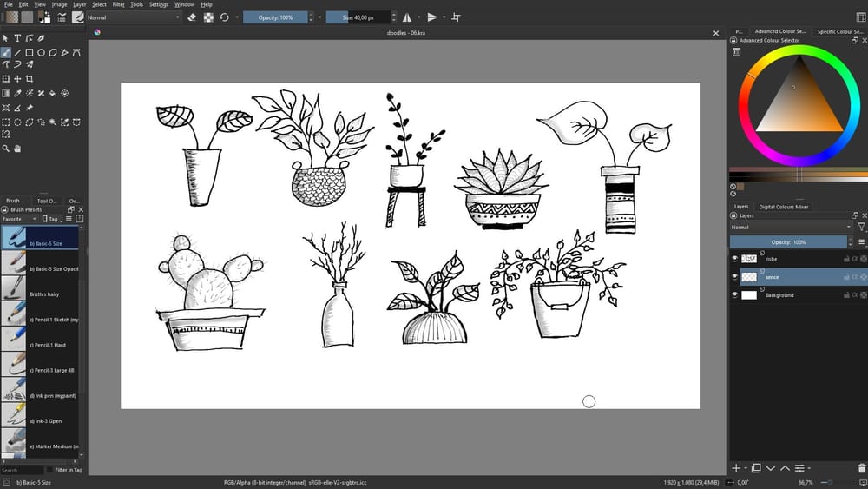The width and height of the screenshot is (868, 489).
Task: Expand the horizontal mirror options arrow
Action: (x=418, y=17)
